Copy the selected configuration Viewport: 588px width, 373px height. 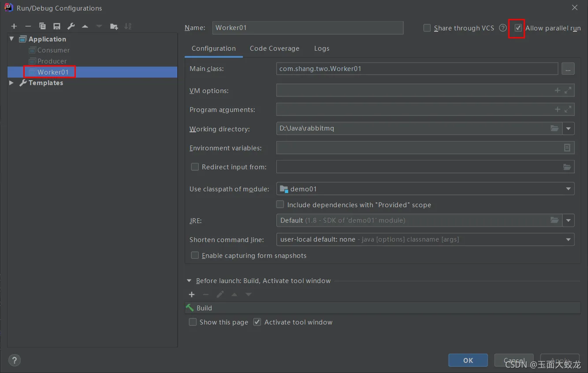[x=42, y=26]
